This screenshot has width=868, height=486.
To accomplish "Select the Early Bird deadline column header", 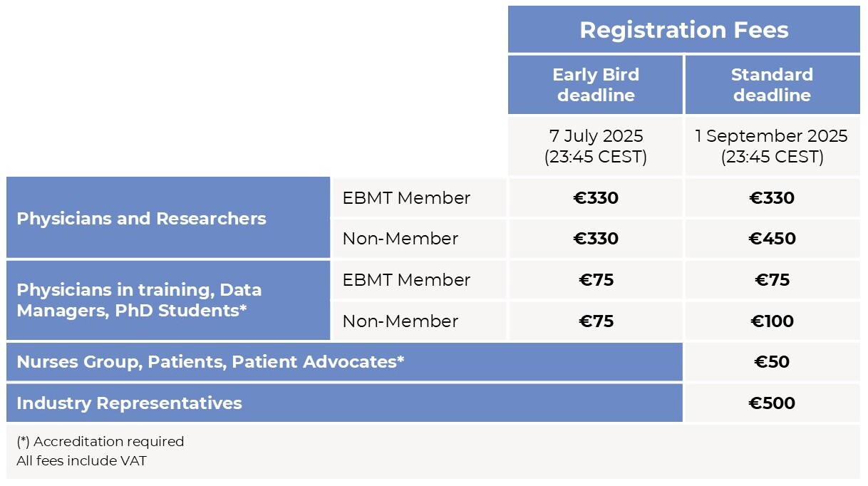I will click(596, 85).
